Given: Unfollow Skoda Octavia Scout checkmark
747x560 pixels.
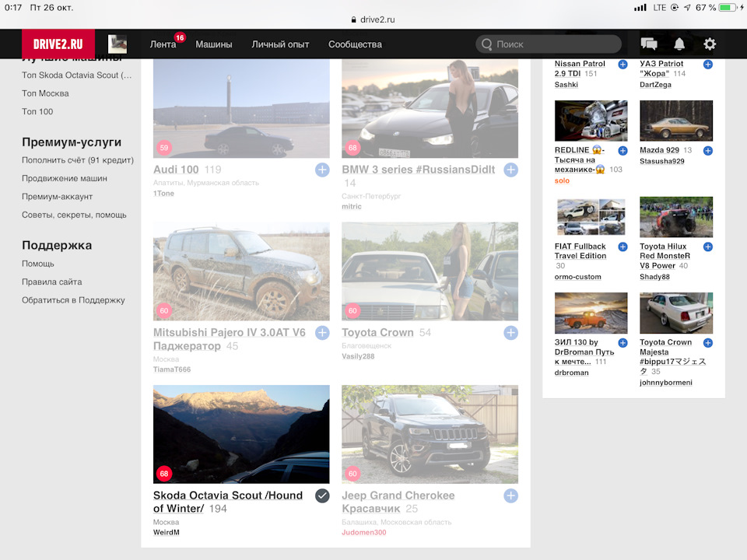Looking at the screenshot, I should [322, 495].
